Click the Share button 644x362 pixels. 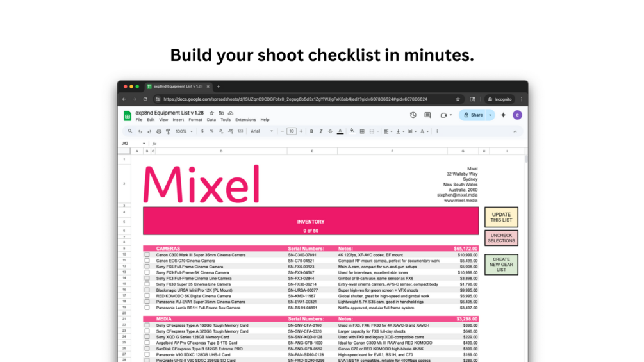tap(473, 115)
